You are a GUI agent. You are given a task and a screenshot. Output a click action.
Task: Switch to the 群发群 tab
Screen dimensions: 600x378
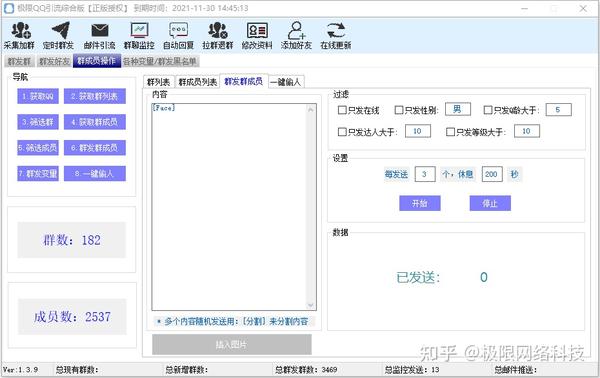click(x=20, y=61)
